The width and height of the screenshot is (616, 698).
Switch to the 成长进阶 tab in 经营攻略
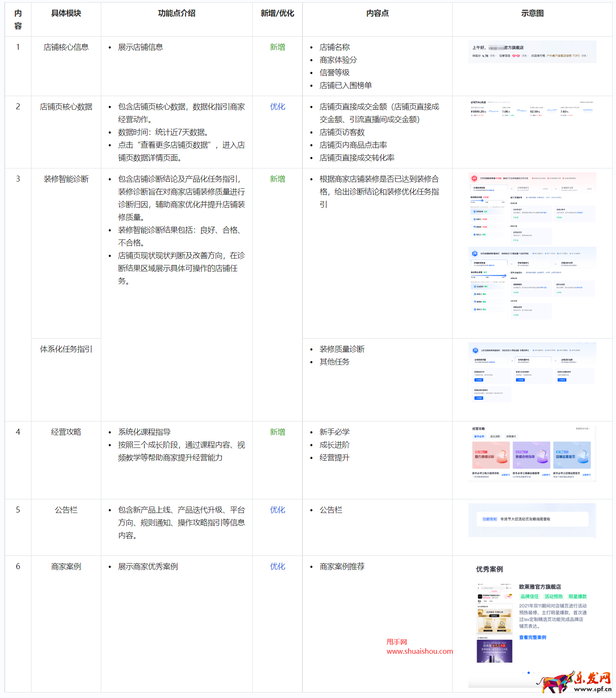point(495,436)
